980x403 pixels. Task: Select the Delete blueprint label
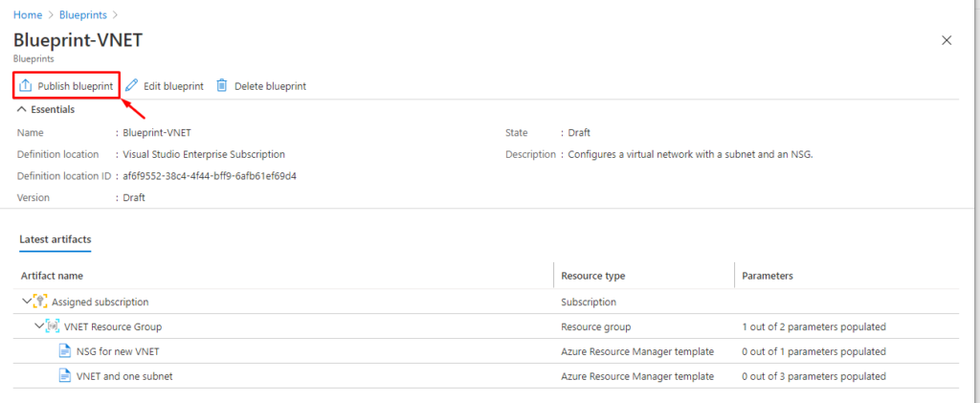click(x=271, y=86)
